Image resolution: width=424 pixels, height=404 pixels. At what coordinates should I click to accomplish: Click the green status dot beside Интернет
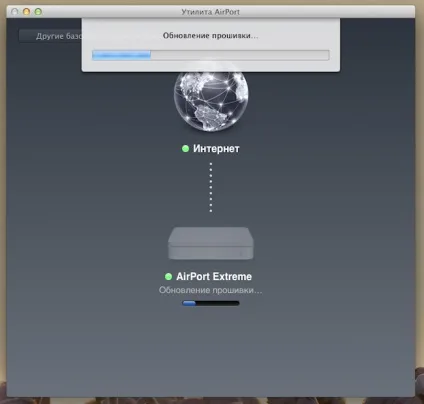[x=185, y=149]
